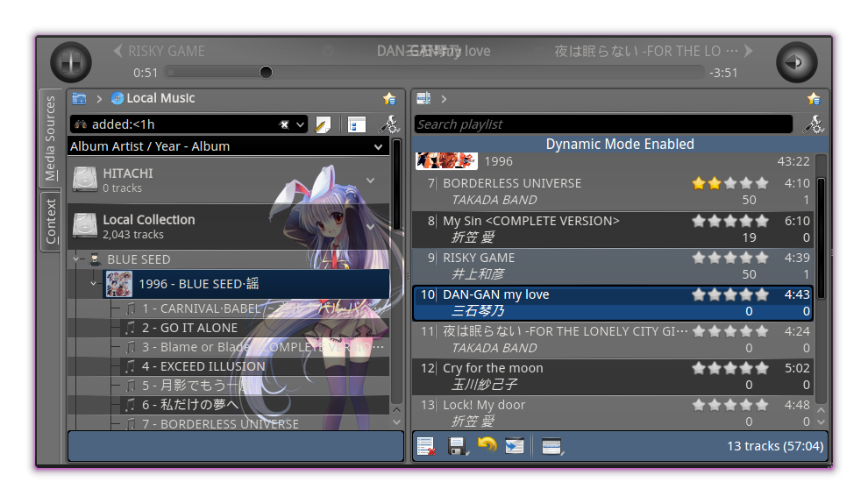
Task: Click the round volume button
Action: coord(797,62)
